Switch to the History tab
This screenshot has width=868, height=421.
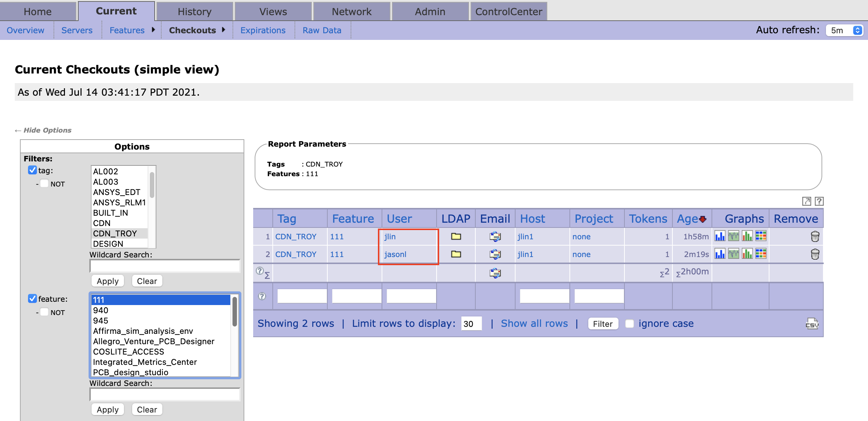(x=194, y=11)
